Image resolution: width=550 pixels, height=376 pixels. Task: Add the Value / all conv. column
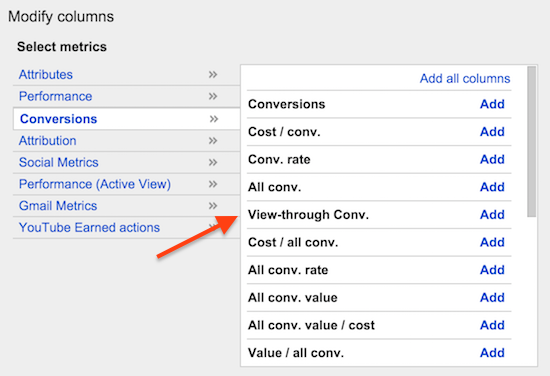coord(492,353)
